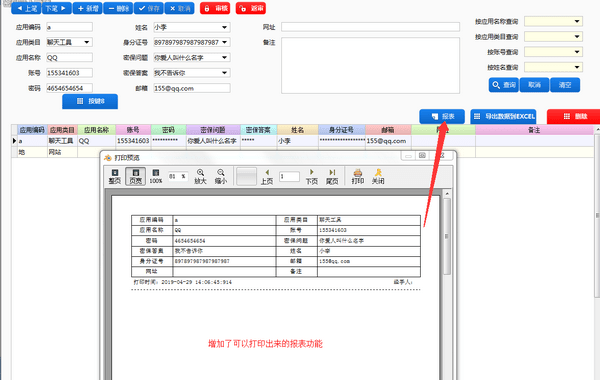The height and width of the screenshot is (380, 600).
Task: Zoom out (缩小) on print preview
Action: click(221, 176)
